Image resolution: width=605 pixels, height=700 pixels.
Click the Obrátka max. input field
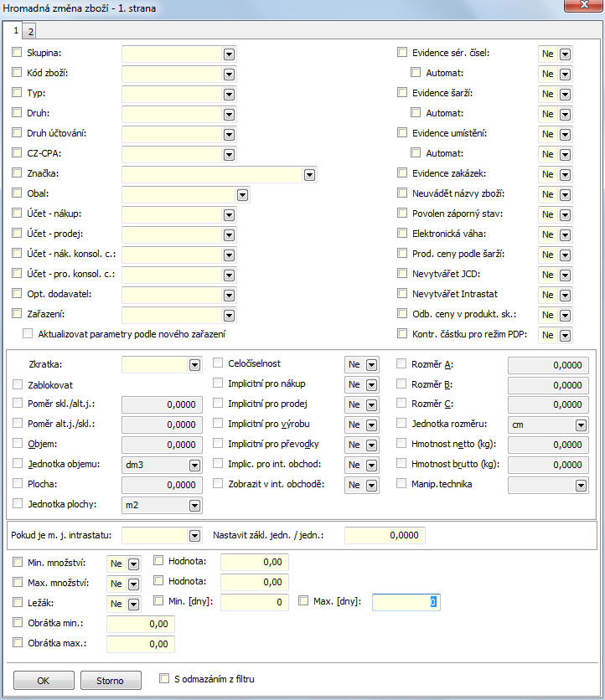(141, 644)
